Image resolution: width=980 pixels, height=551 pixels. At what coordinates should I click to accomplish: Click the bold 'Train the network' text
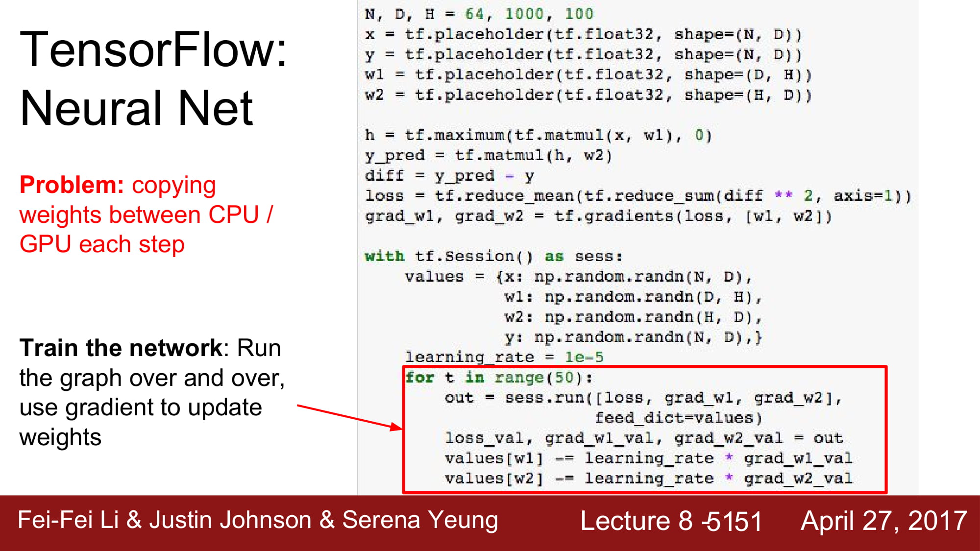coord(121,348)
